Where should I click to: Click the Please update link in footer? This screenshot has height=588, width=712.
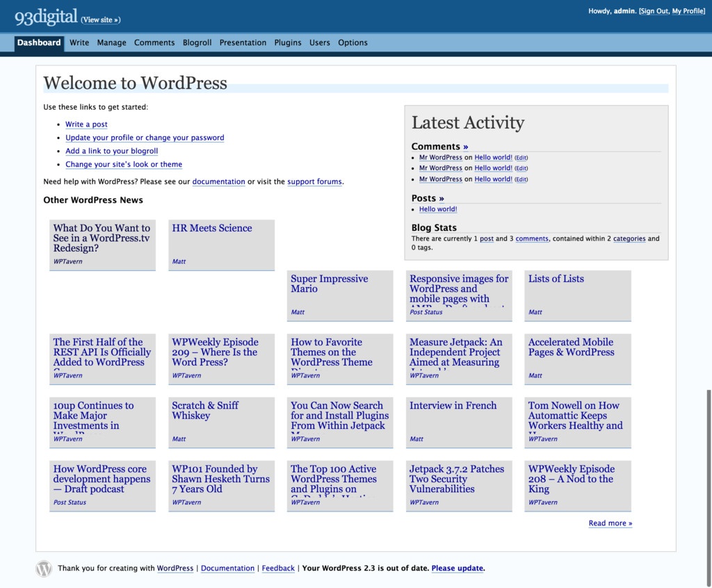click(x=458, y=569)
